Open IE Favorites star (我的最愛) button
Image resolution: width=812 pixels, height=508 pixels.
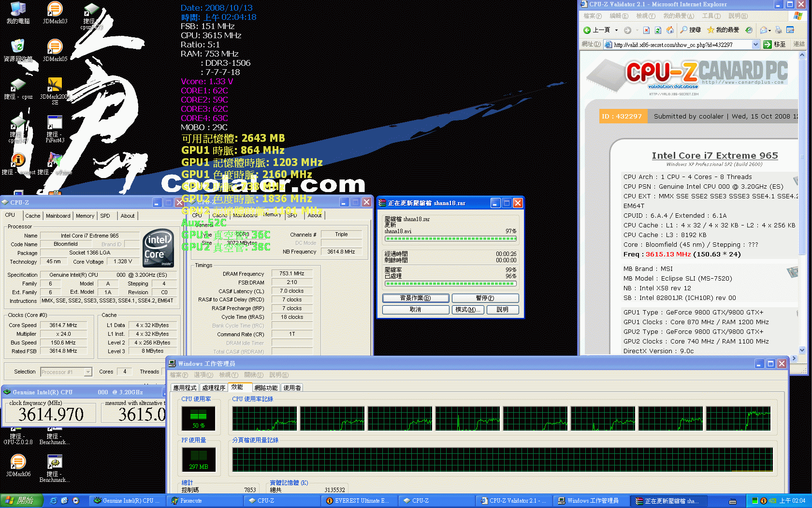coord(723,30)
